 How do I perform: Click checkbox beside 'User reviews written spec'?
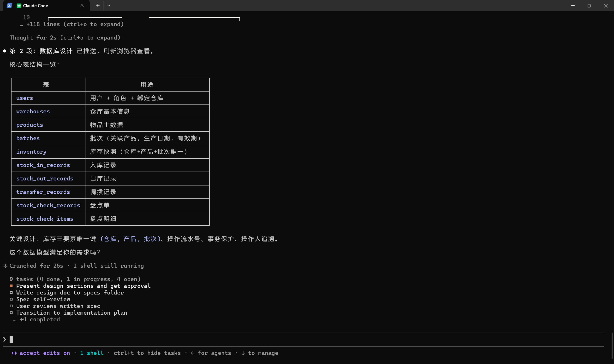point(11,306)
